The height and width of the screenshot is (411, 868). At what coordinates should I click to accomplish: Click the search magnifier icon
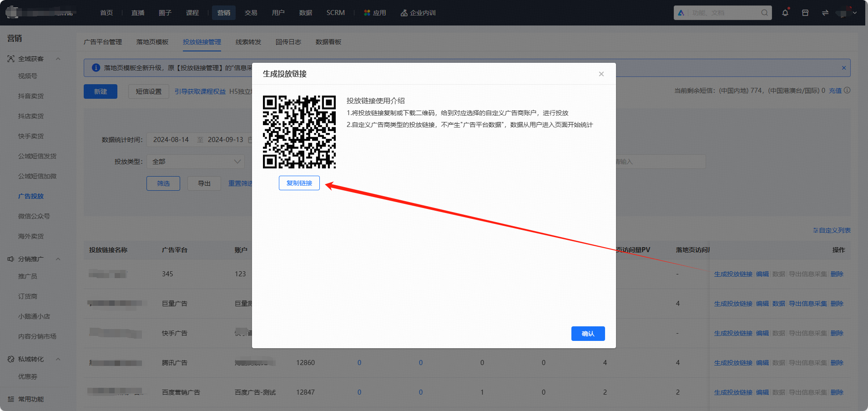coord(765,13)
